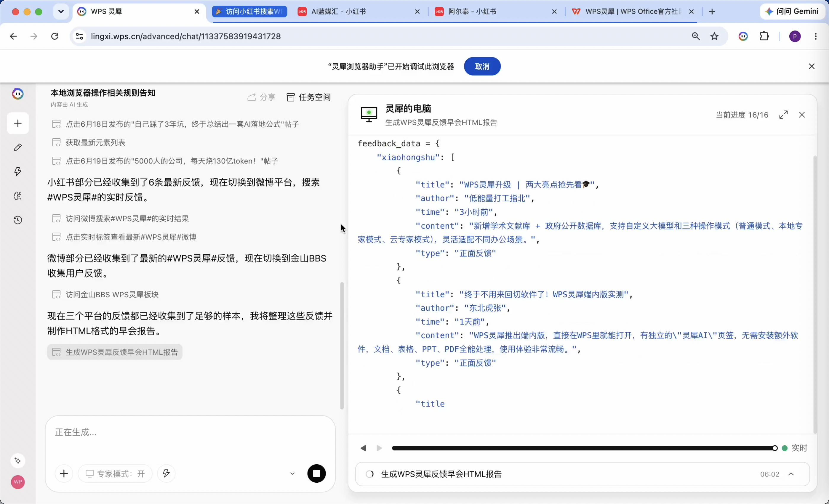The width and height of the screenshot is (829, 504).
Task: Click the browser back arrow
Action: [13, 36]
